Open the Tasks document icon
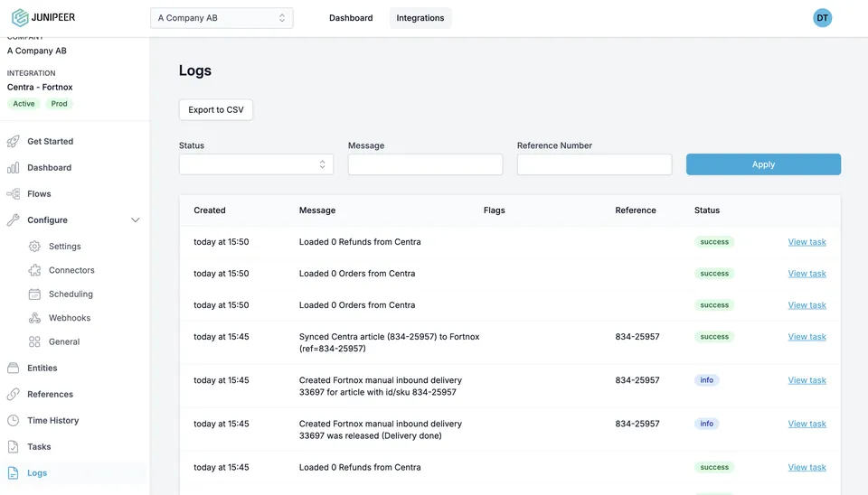This screenshot has height=495, width=868. 14,446
